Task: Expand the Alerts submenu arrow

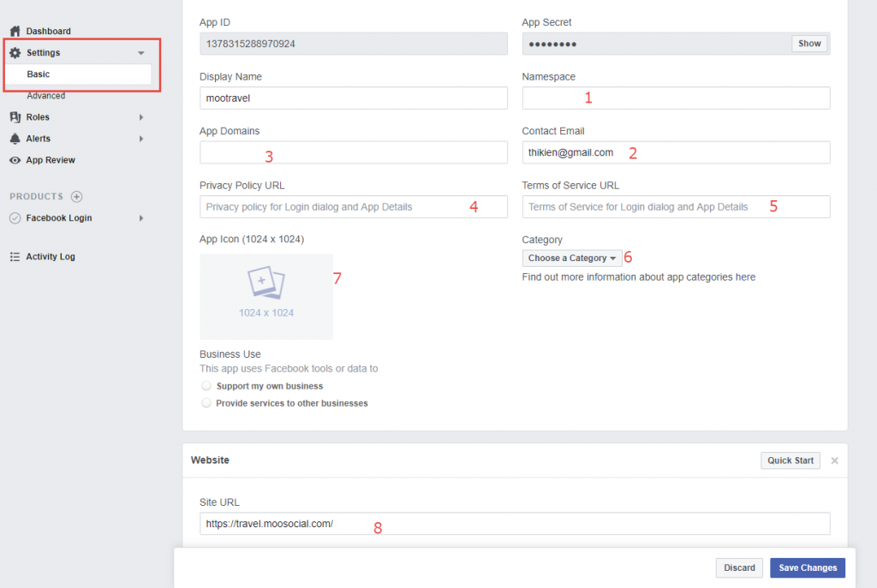Action: point(141,138)
